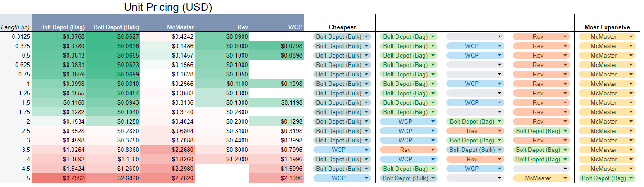The image size is (644, 187).
Task: Select the $0.3750 price cell
Action: [x=113, y=140]
